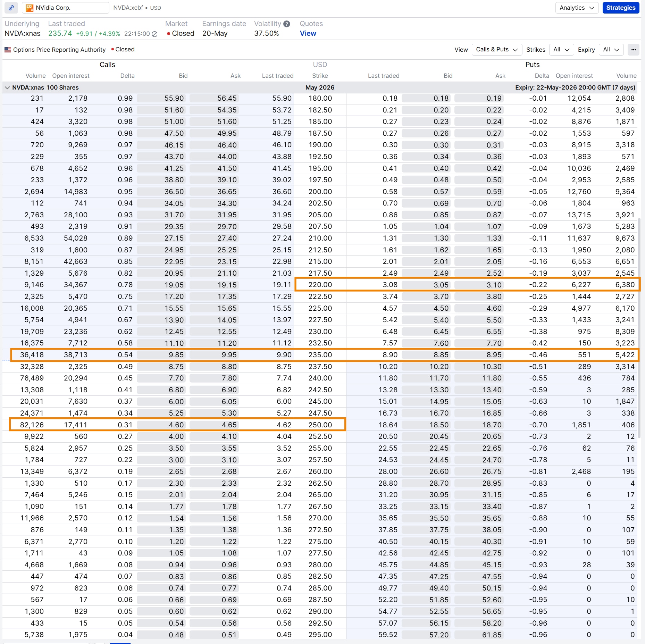Image resolution: width=645 pixels, height=644 pixels.
Task: Click the Strike column header
Action: pyautogui.click(x=320, y=76)
